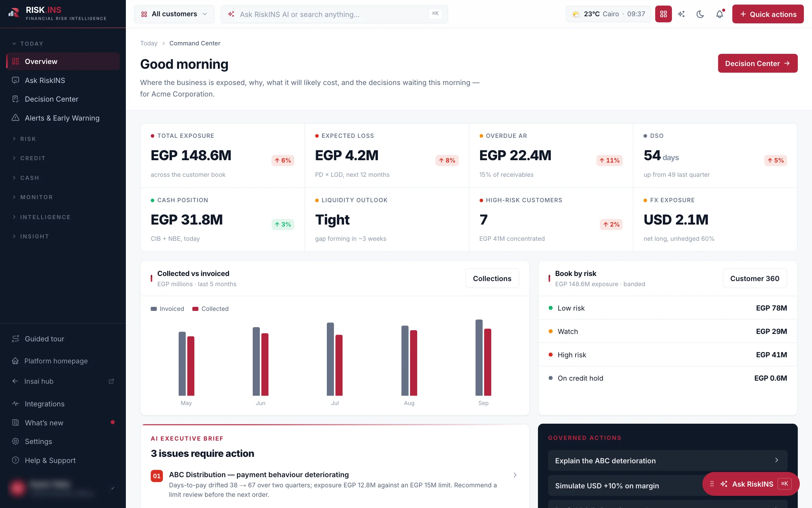
Task: Click the Invoiced legend swatch
Action: pyautogui.click(x=154, y=309)
